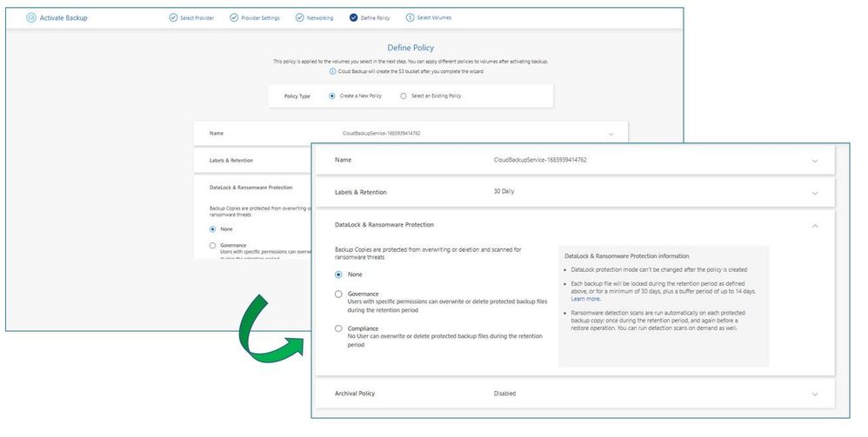Click the Provider Settings step checkmark icon

[x=234, y=17]
